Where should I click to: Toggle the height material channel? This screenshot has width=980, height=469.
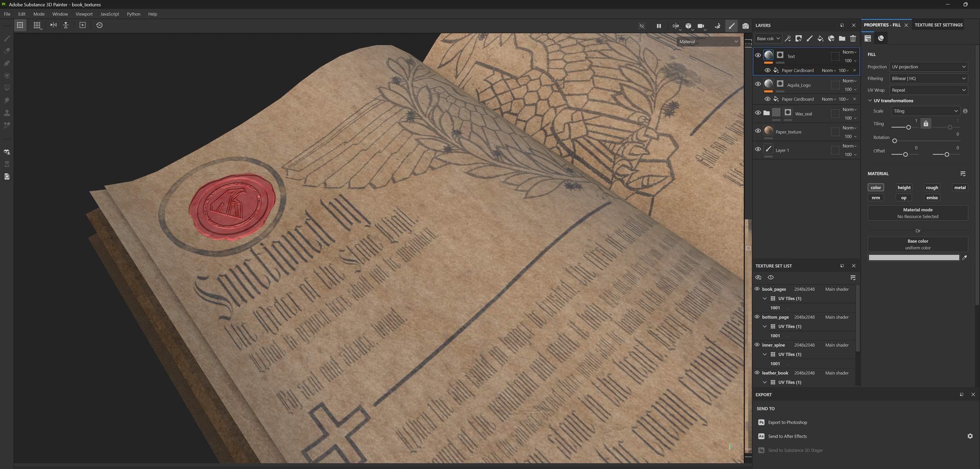(x=904, y=188)
